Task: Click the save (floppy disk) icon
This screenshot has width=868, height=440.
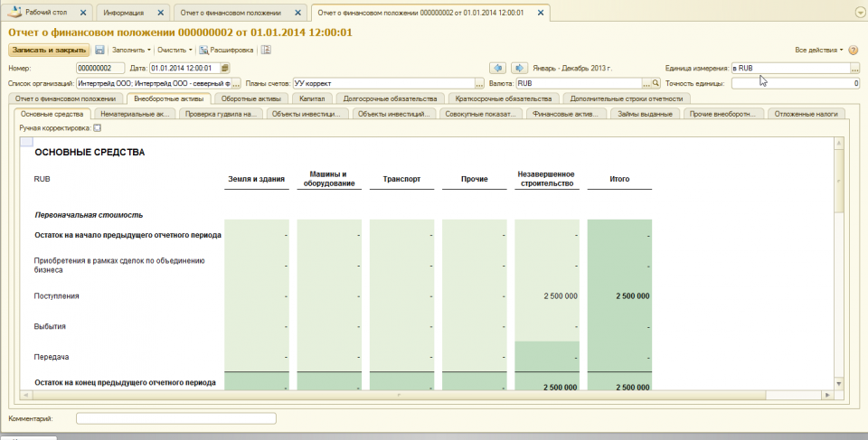Action: tap(99, 51)
